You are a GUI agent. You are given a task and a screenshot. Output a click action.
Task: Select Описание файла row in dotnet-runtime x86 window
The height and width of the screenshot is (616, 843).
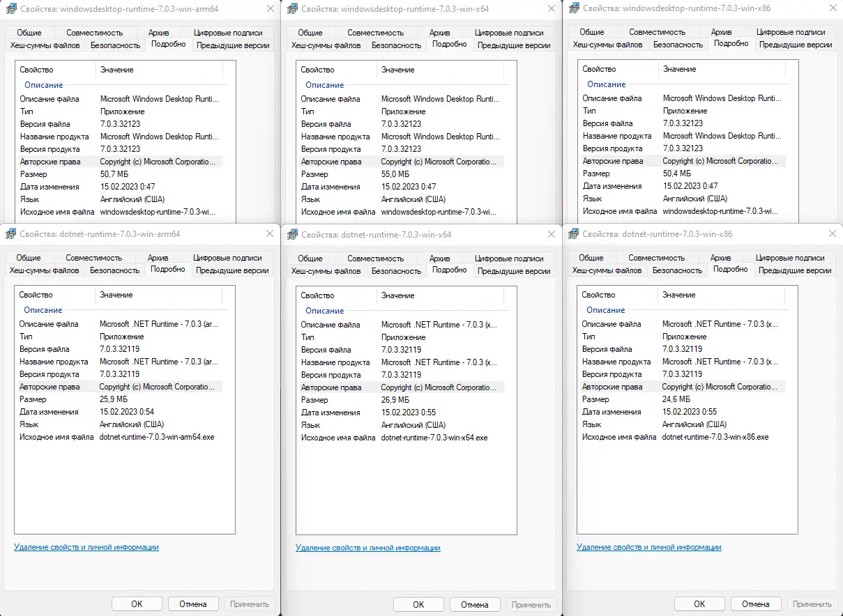pos(682,324)
